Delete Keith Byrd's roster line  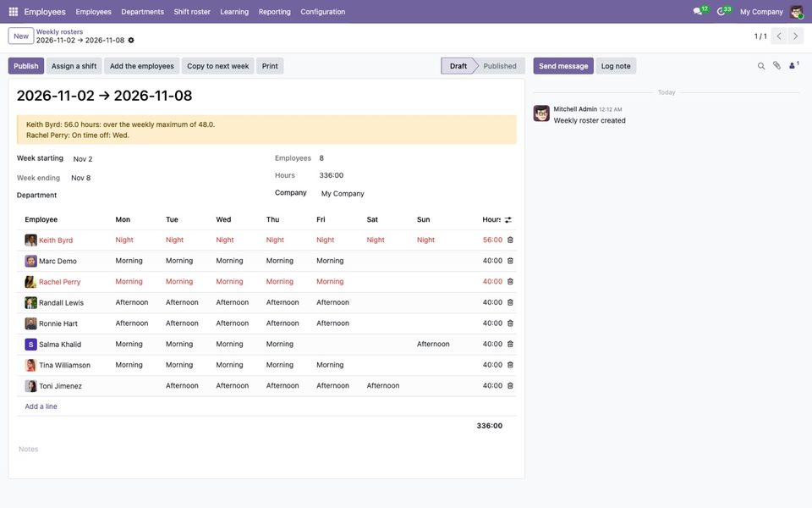(x=510, y=240)
